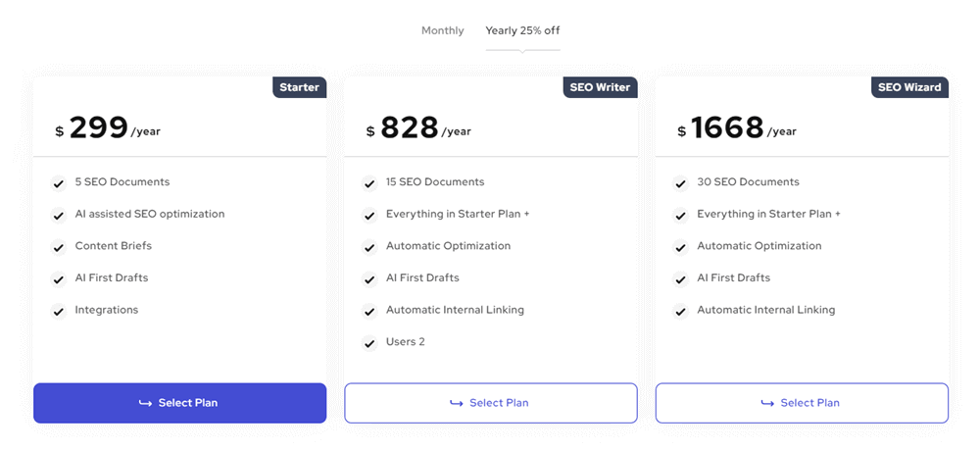Click SEO Writer Automatic Optimization feature text
This screenshot has height=451, width=980.
[448, 246]
